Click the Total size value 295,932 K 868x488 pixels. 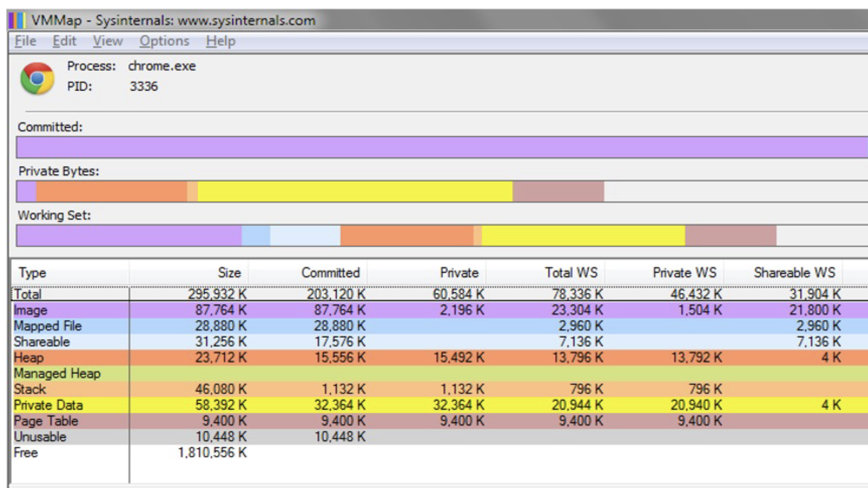[x=217, y=294]
